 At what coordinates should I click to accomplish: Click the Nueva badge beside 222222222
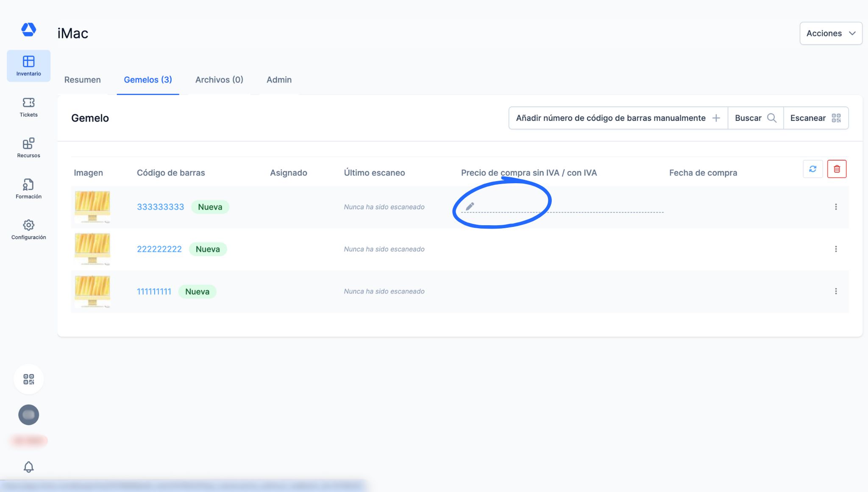click(x=208, y=249)
